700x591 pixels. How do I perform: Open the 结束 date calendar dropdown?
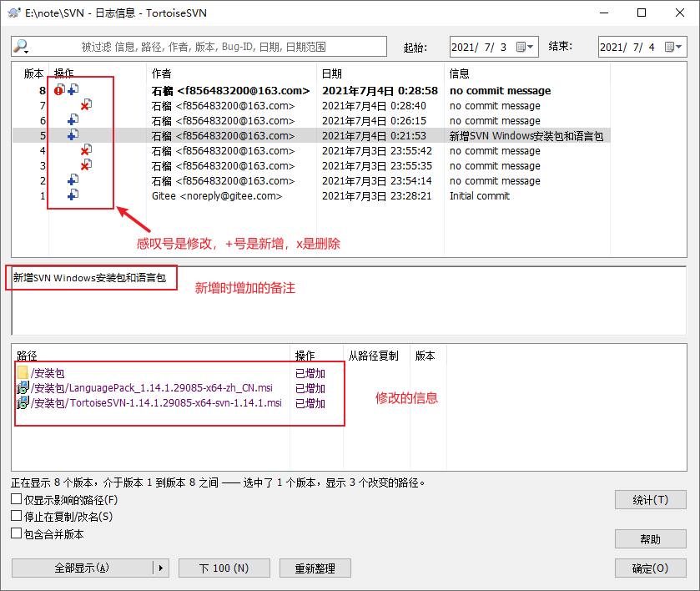coord(673,47)
